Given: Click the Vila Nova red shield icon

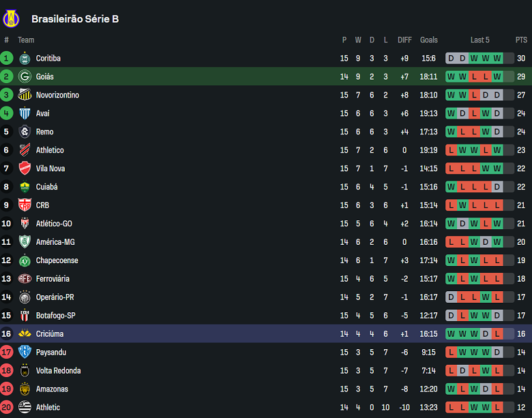Looking at the screenshot, I should click(25, 168).
